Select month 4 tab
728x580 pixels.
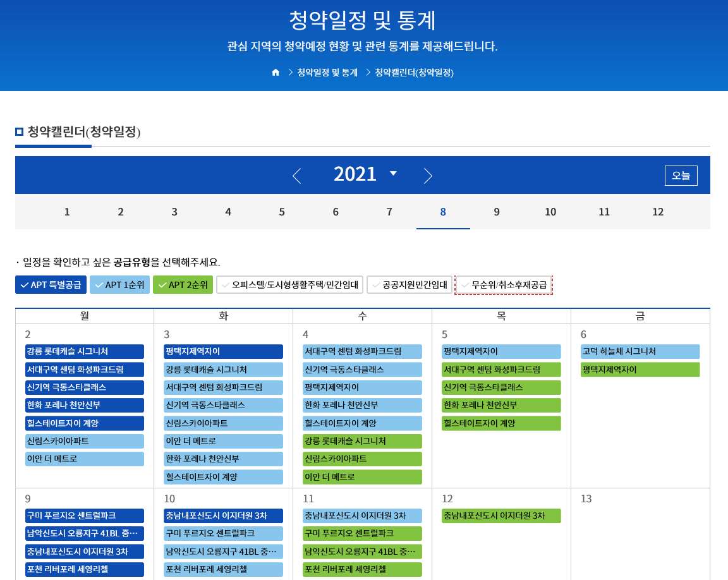(x=228, y=212)
